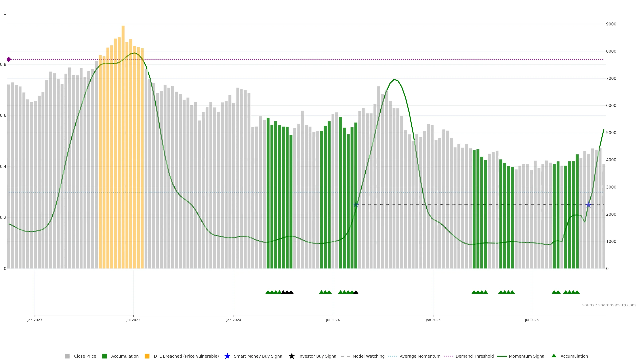
Task: Click the first green accumulation triangle in the lower strip
Action: point(268,292)
